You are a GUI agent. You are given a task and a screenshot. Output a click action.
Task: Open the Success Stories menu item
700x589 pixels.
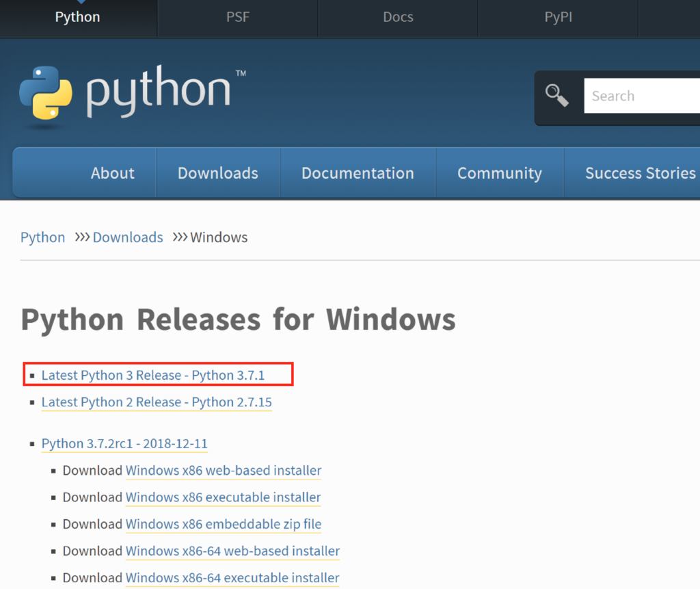tap(640, 173)
